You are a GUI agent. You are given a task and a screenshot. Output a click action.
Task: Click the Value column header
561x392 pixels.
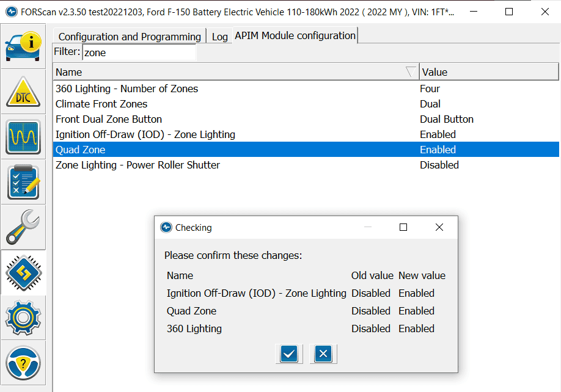[x=488, y=72]
